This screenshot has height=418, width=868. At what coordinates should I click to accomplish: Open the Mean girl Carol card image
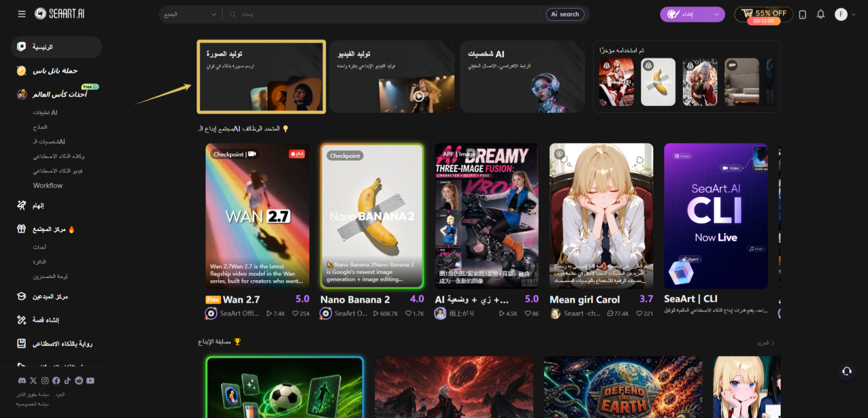[x=601, y=216]
